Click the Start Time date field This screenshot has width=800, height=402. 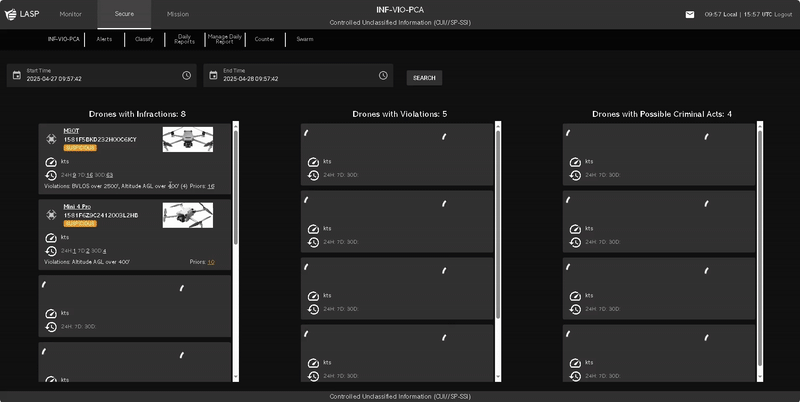pos(102,76)
